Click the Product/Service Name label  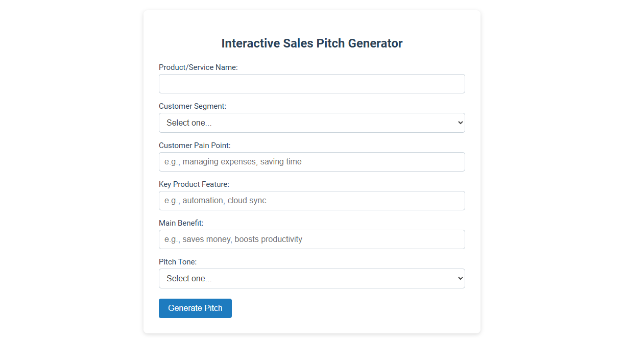198,67
